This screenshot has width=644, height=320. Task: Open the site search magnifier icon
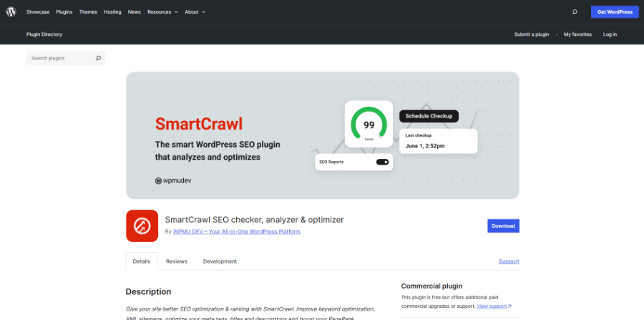click(x=575, y=12)
